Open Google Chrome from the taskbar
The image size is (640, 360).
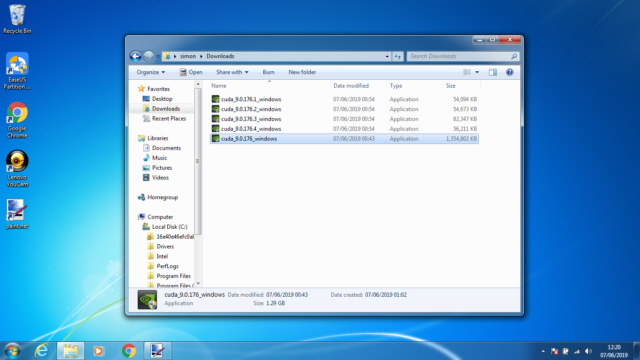[129, 351]
